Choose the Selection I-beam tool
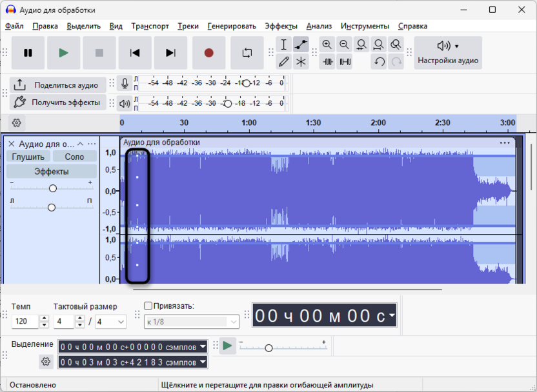 (x=283, y=44)
